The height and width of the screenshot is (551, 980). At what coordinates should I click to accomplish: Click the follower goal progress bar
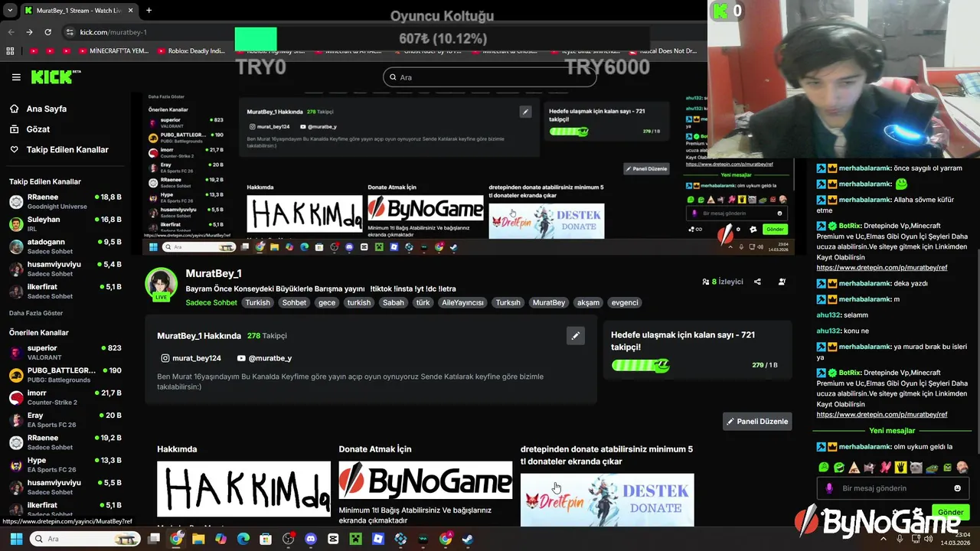(641, 365)
